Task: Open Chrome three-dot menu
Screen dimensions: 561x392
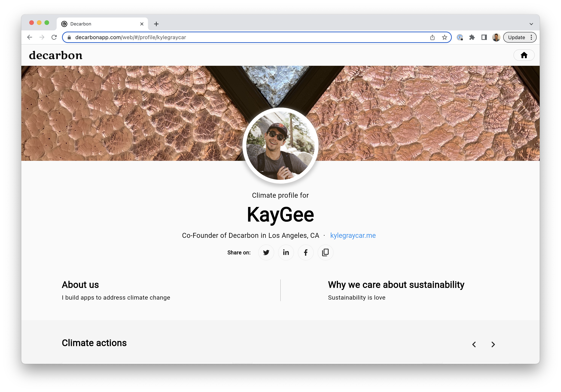Action: click(x=531, y=37)
